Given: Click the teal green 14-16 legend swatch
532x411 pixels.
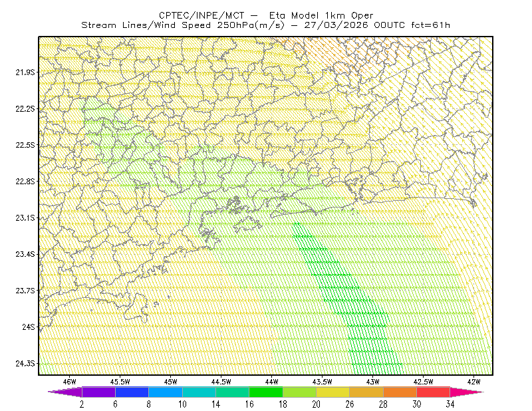Looking at the screenshot, I should point(232,392).
